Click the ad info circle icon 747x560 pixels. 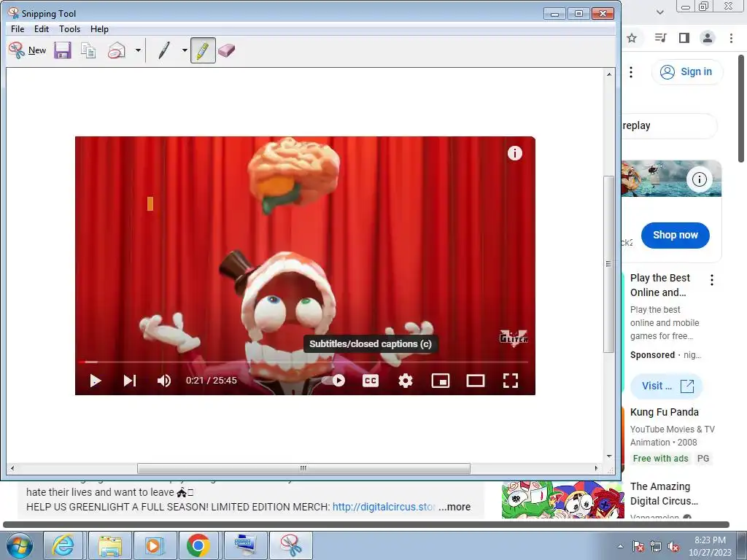(x=700, y=179)
